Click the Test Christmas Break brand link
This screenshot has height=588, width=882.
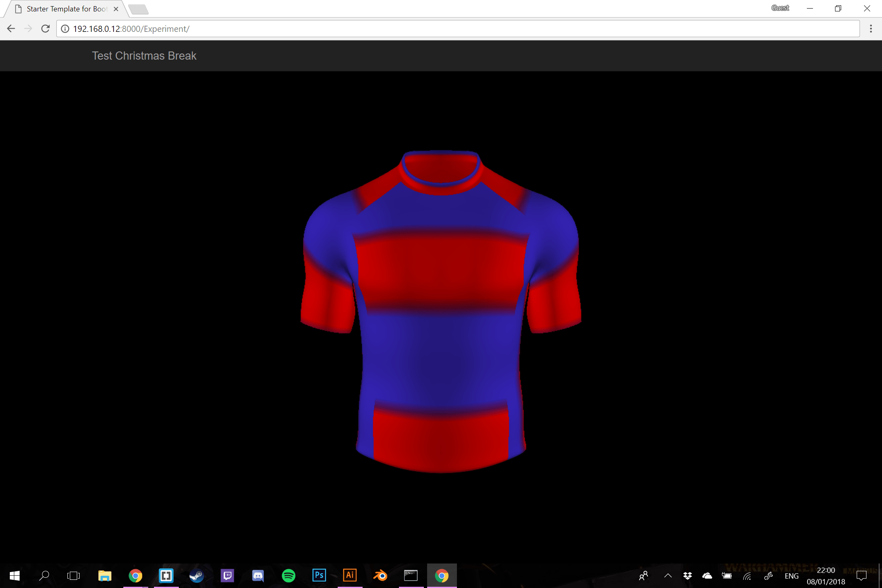point(144,56)
